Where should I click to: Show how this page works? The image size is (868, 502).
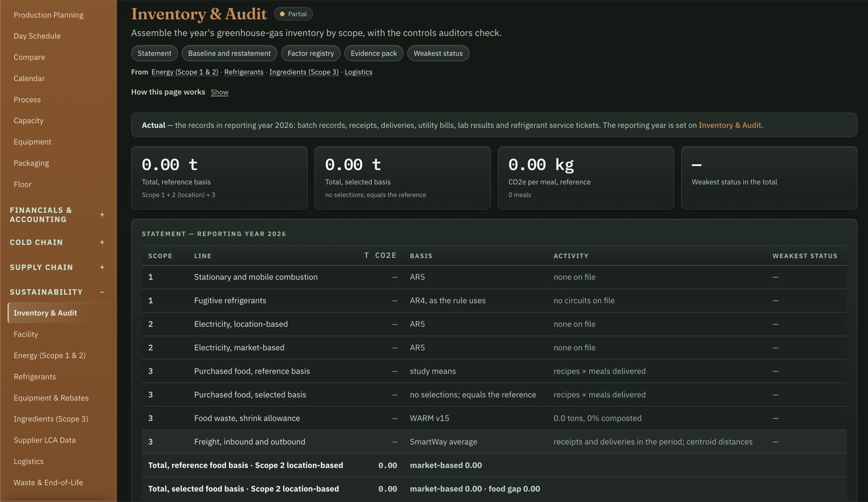pyautogui.click(x=219, y=92)
